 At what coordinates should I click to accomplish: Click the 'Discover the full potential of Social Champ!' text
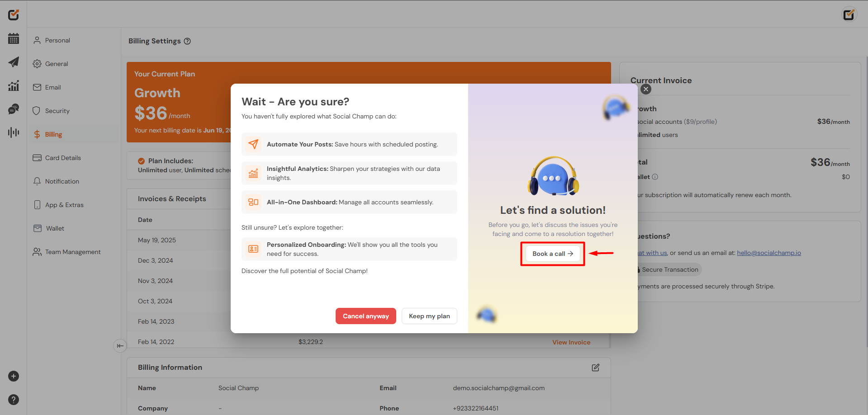point(304,271)
